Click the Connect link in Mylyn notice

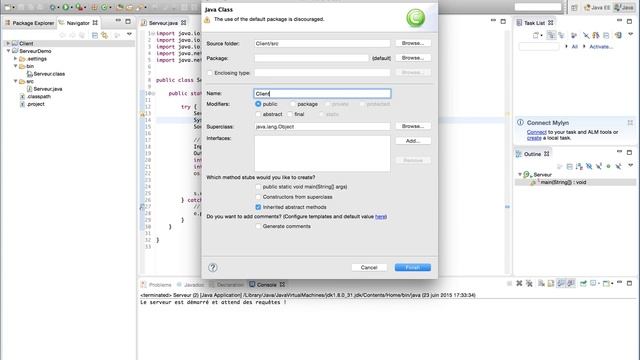coord(536,132)
